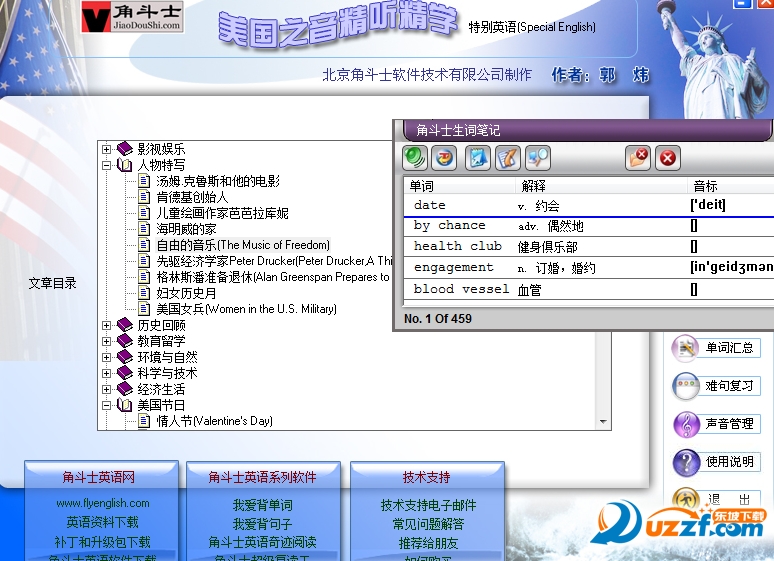The image size is (774, 561).
Task: Sort by the 音标 column header
Action: pos(731,186)
